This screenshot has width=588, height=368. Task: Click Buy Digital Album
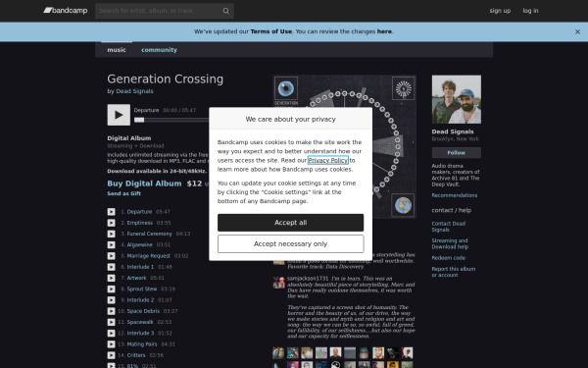144,184
